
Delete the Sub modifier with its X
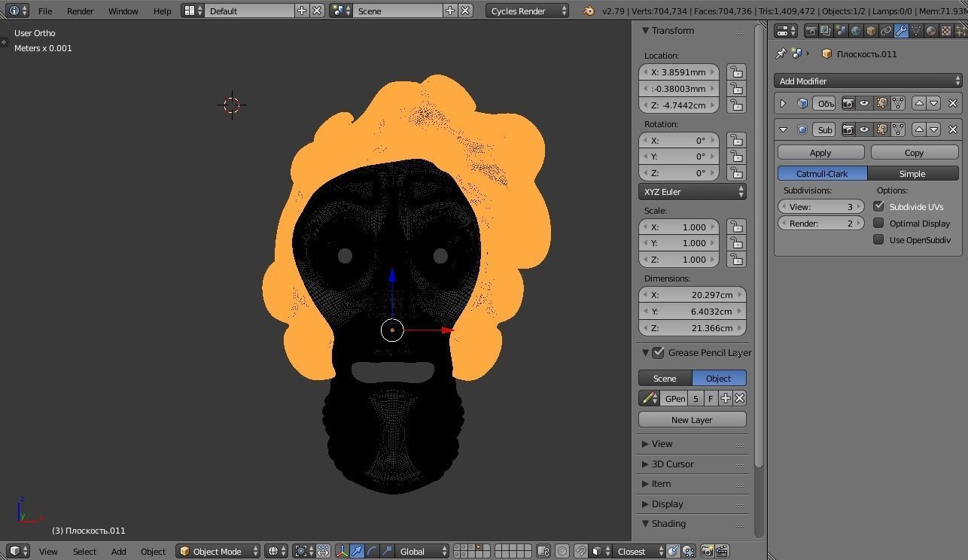point(953,129)
